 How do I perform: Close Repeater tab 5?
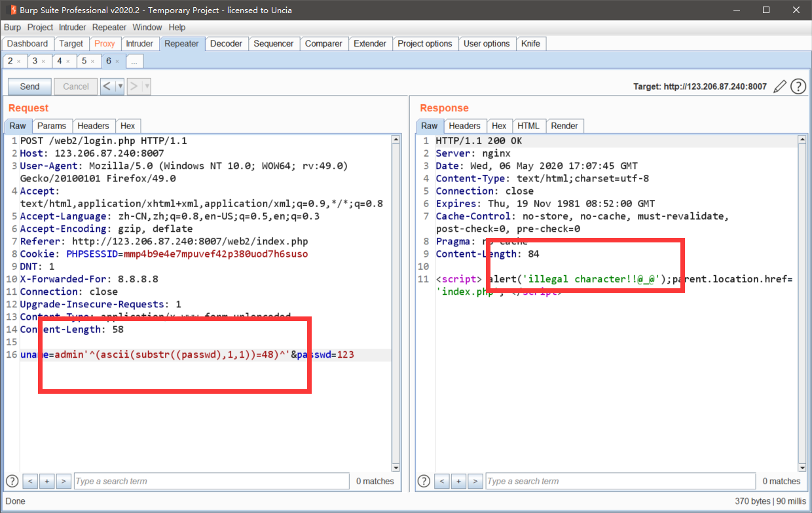pos(93,61)
